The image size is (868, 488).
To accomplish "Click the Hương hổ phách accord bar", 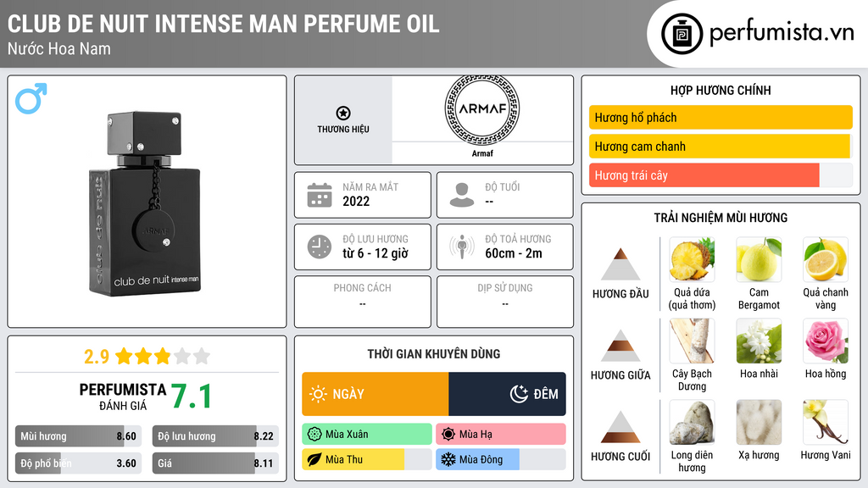I will [x=720, y=118].
